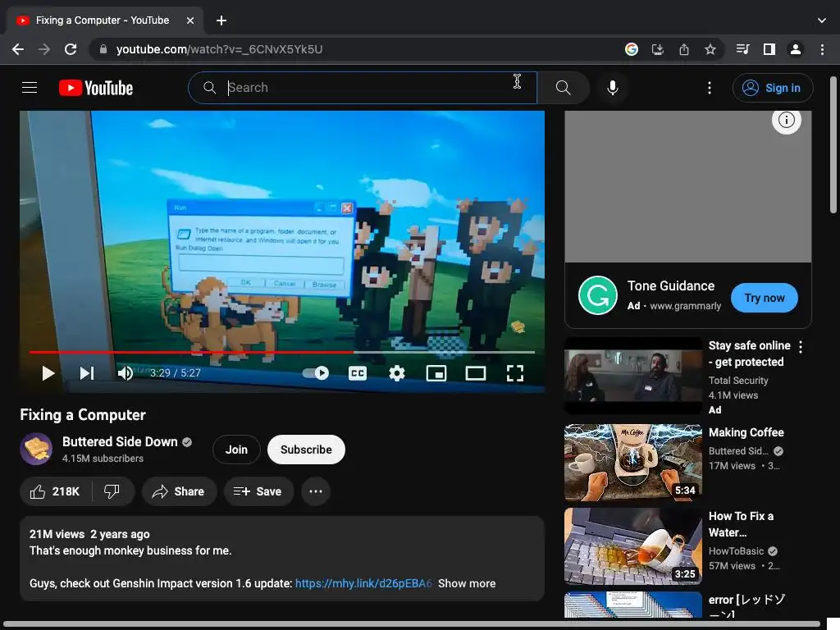Close the Fixing a Computer tab

pos(190,21)
